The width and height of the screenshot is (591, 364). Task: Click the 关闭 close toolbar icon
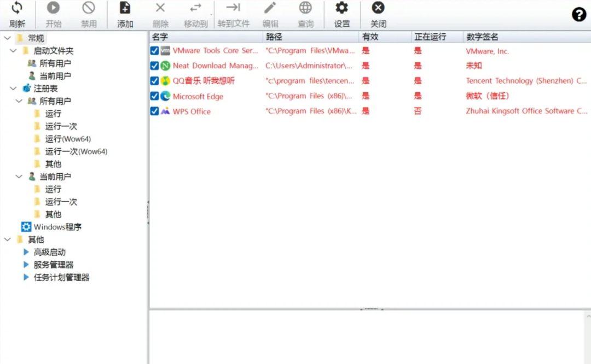coord(378,8)
